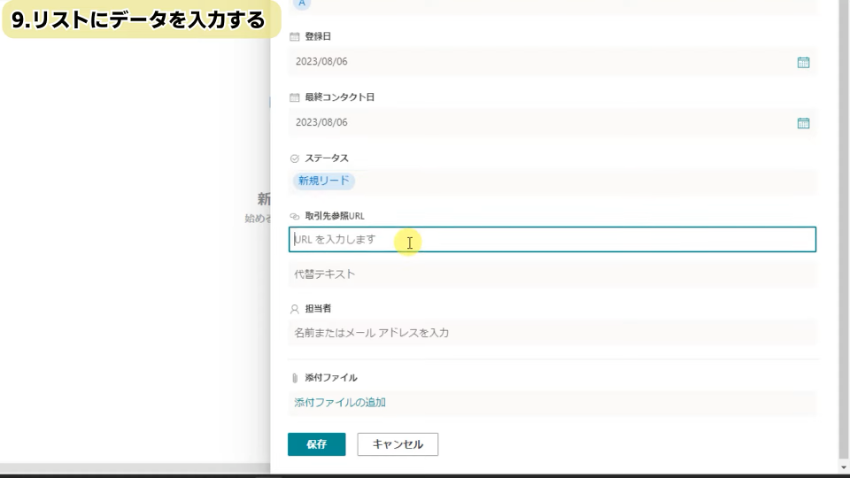
Task: Click the small calendar icon beside 最終コンタクト日 label
Action: coord(294,98)
